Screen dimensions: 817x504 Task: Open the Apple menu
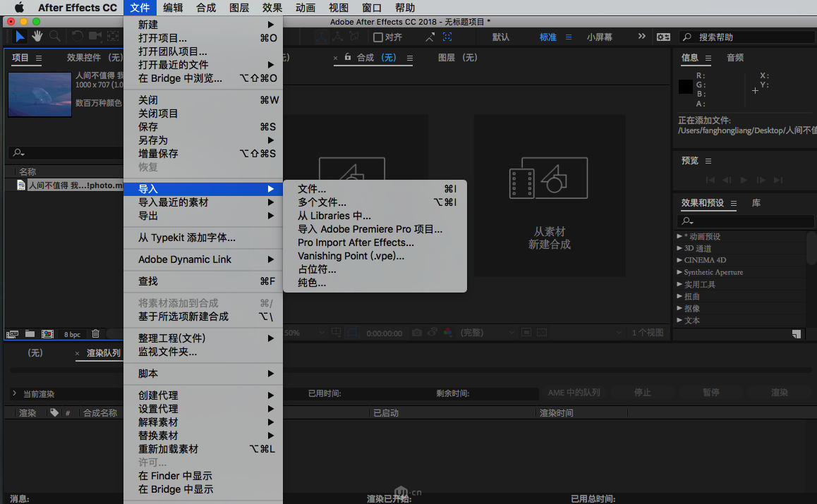click(19, 7)
